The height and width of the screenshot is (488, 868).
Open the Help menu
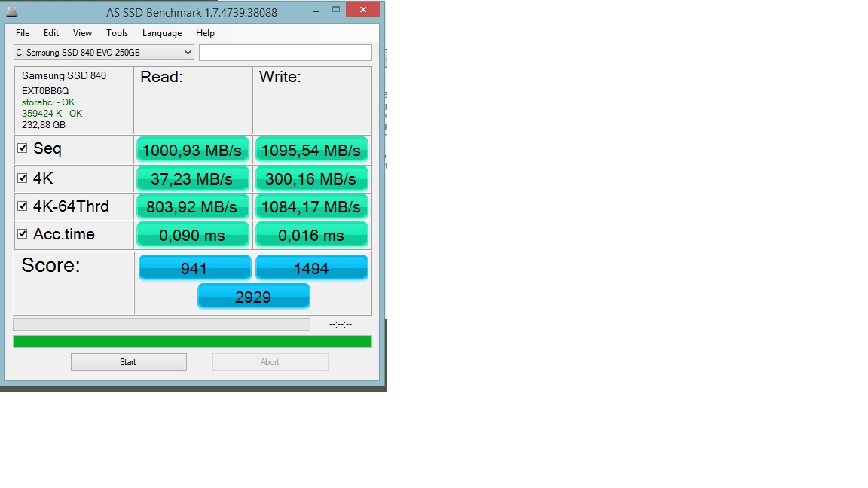(205, 33)
